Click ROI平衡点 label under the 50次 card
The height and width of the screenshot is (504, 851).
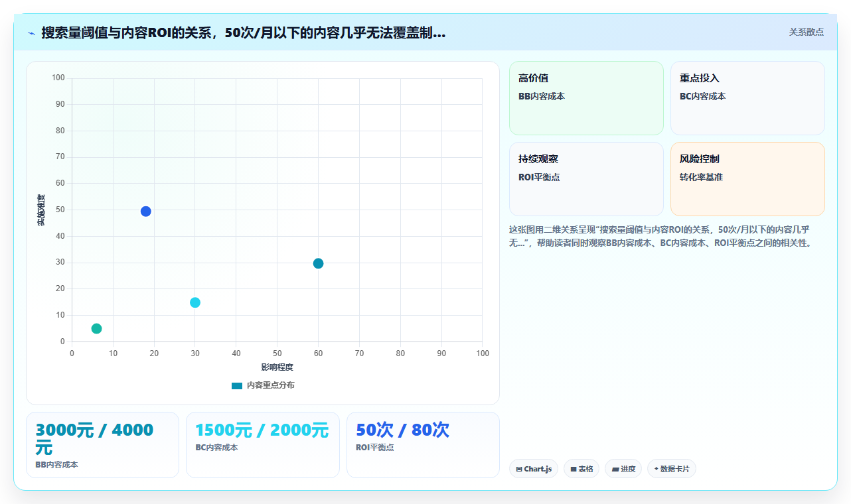tap(374, 448)
